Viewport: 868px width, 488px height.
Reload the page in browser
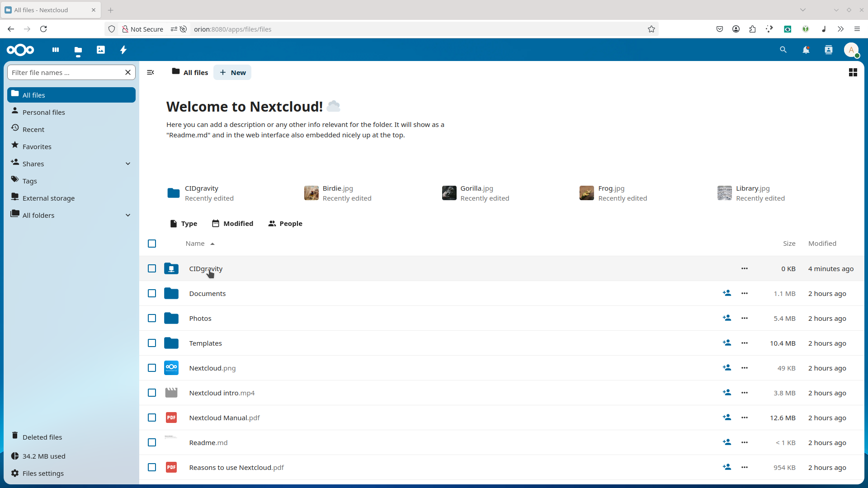(43, 29)
